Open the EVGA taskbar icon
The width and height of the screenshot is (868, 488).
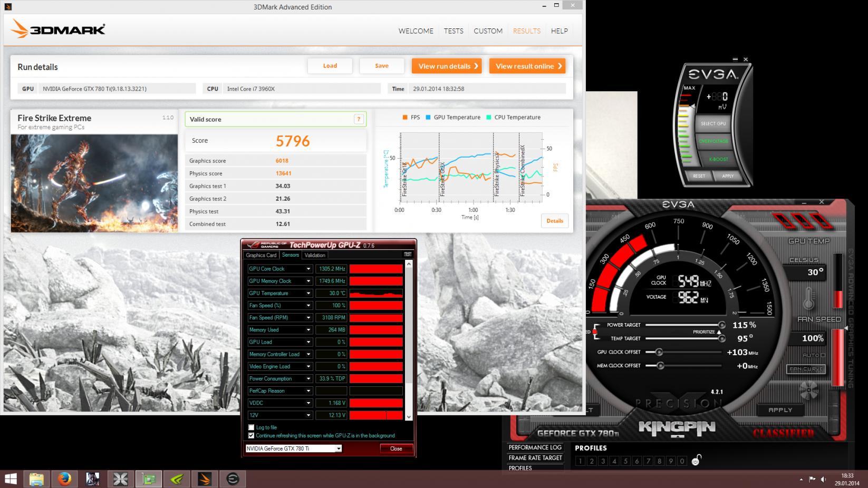[233, 479]
